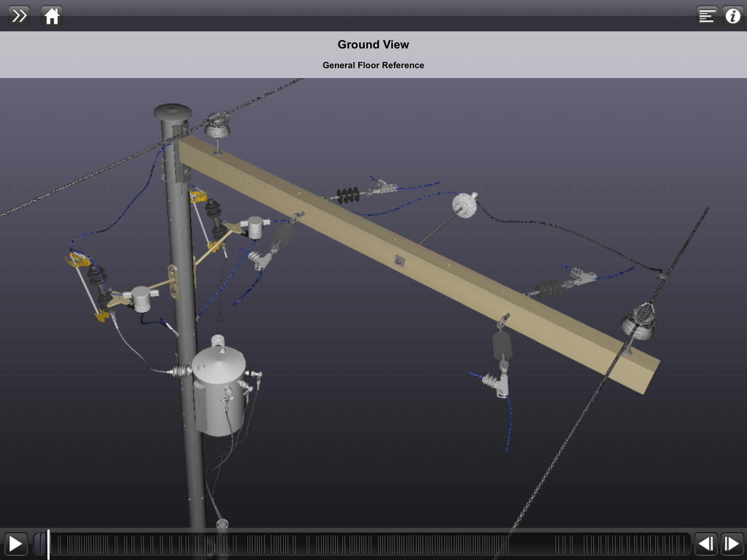Click the General Floor Reference subtitle

click(x=373, y=65)
